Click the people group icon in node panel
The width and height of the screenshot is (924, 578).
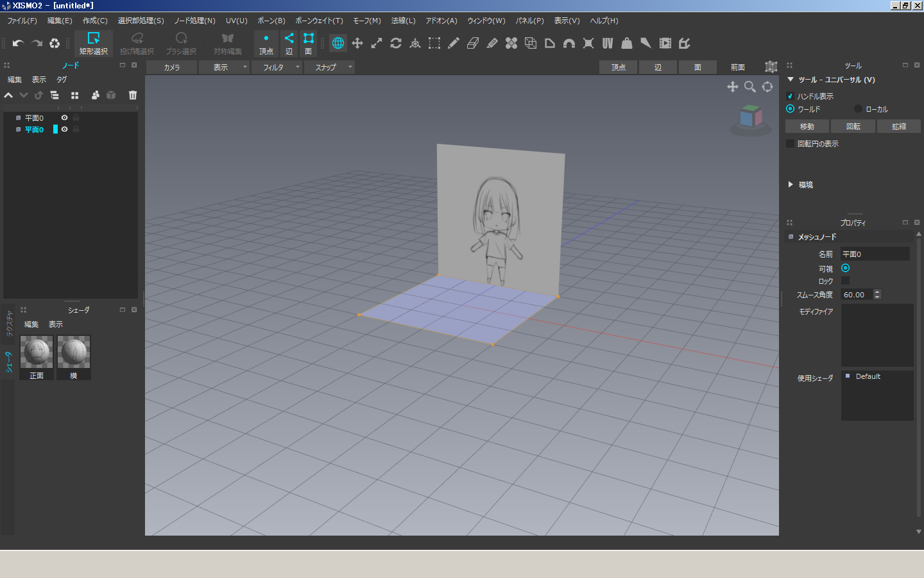pos(96,95)
